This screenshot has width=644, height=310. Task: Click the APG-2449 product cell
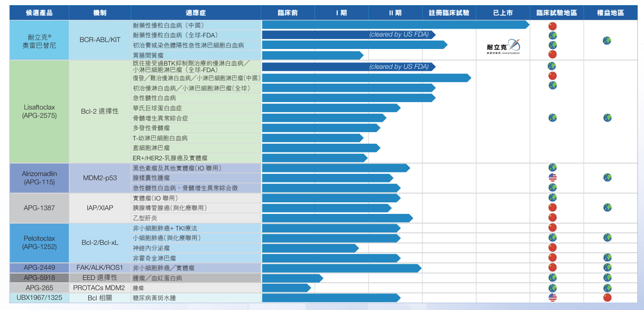click(x=39, y=267)
